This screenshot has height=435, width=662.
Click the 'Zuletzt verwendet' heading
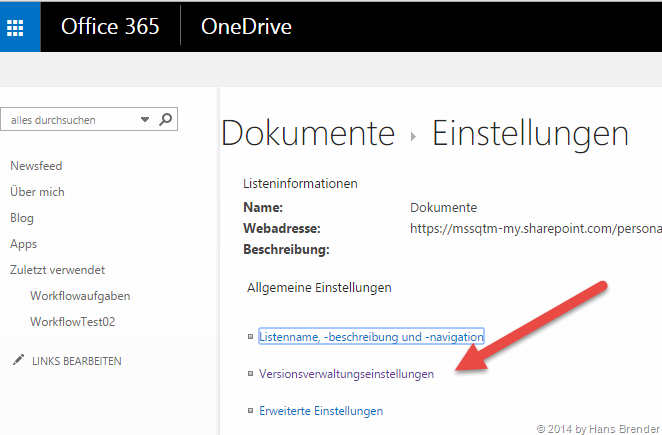click(x=57, y=270)
